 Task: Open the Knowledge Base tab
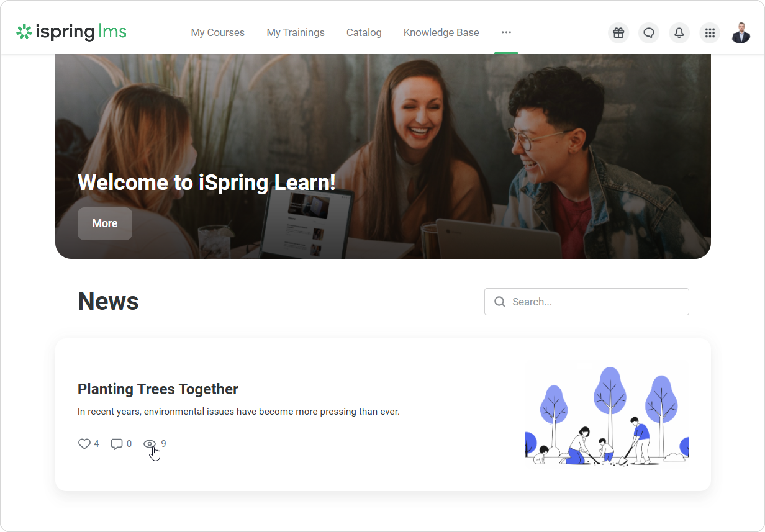pos(441,32)
